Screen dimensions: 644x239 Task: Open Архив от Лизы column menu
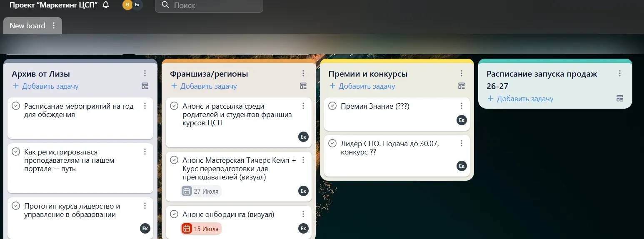click(145, 73)
